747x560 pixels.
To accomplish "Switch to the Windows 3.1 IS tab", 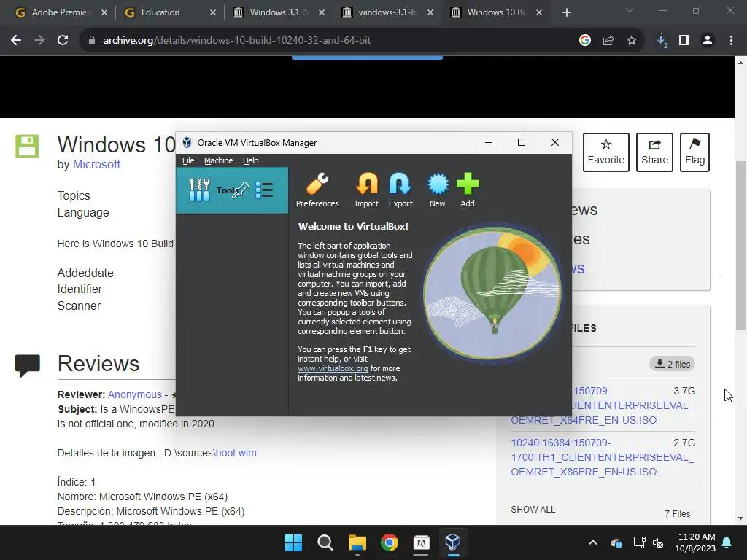I will pyautogui.click(x=279, y=12).
